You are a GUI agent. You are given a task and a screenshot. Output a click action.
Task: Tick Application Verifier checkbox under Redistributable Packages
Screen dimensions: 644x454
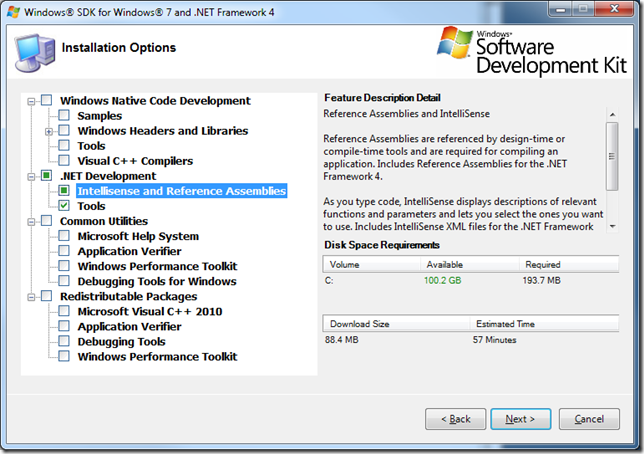tap(64, 326)
